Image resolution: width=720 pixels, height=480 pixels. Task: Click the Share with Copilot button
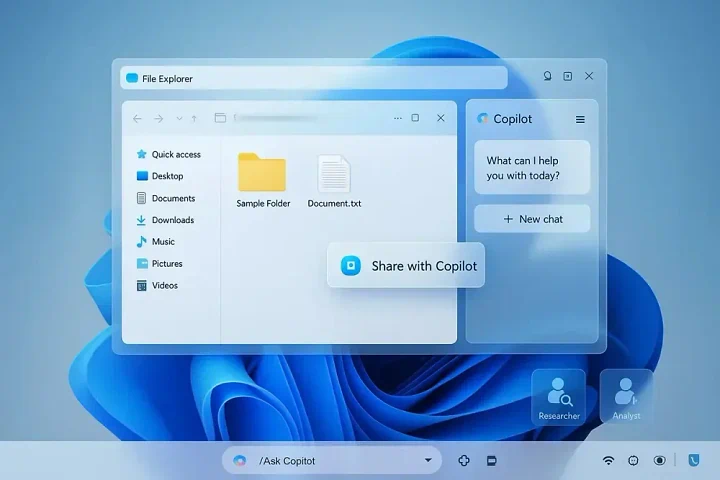tap(406, 265)
